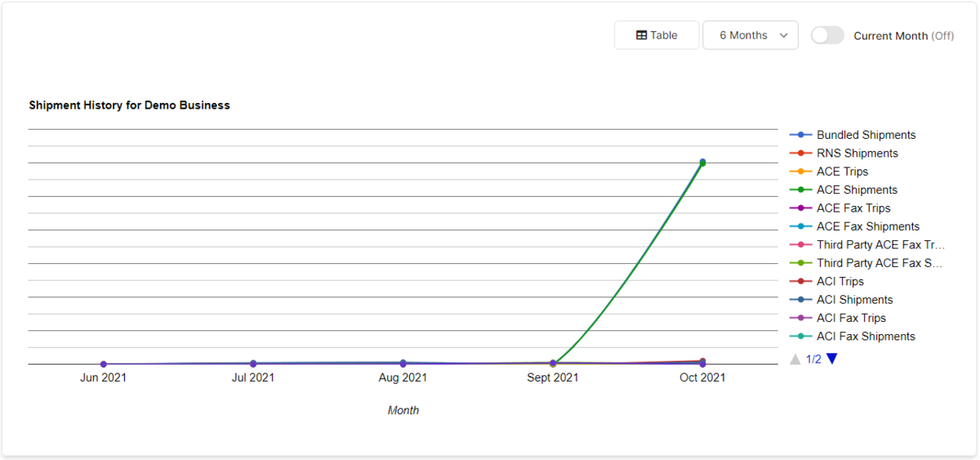
Task: Select ACI Fax Trips legend item
Action: [x=851, y=318]
